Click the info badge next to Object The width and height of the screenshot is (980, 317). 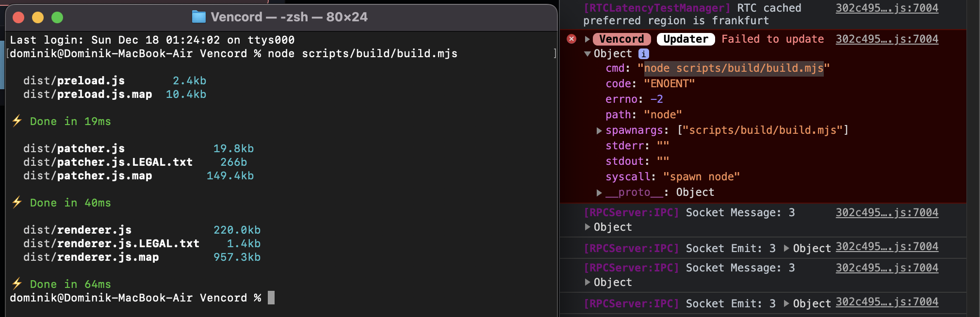pos(643,54)
